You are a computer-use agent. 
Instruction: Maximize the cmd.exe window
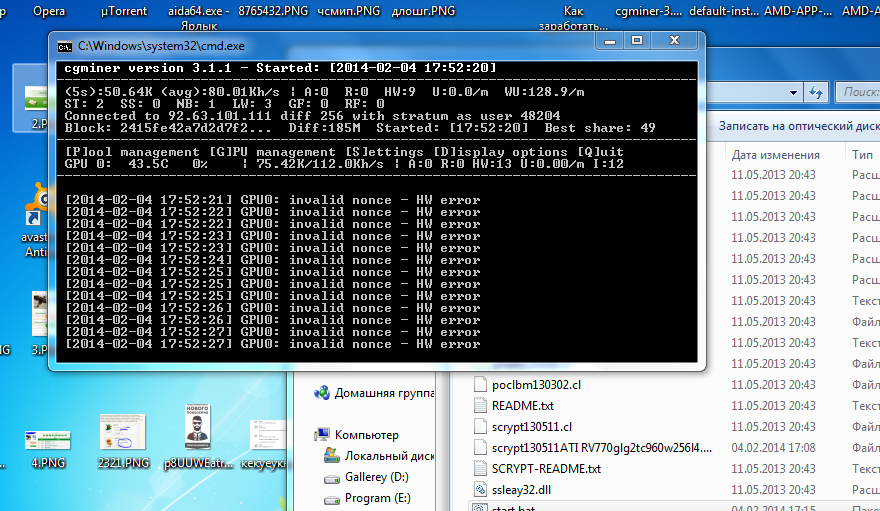[637, 40]
